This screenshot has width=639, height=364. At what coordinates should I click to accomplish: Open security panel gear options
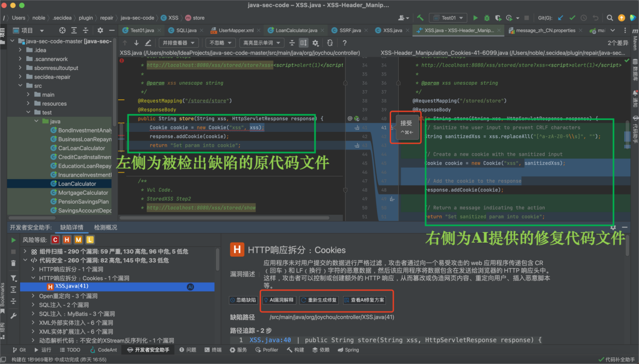click(x=614, y=228)
